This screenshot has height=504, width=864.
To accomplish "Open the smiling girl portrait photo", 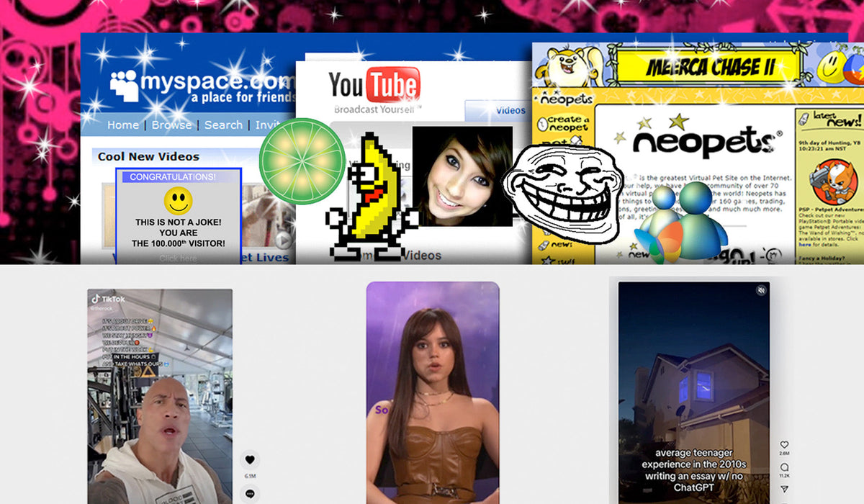I will point(462,176).
